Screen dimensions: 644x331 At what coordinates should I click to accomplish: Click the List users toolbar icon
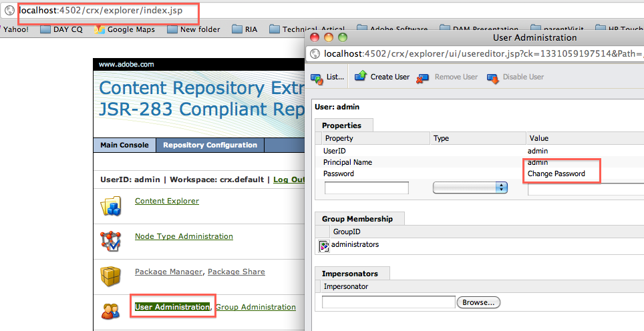(x=317, y=77)
